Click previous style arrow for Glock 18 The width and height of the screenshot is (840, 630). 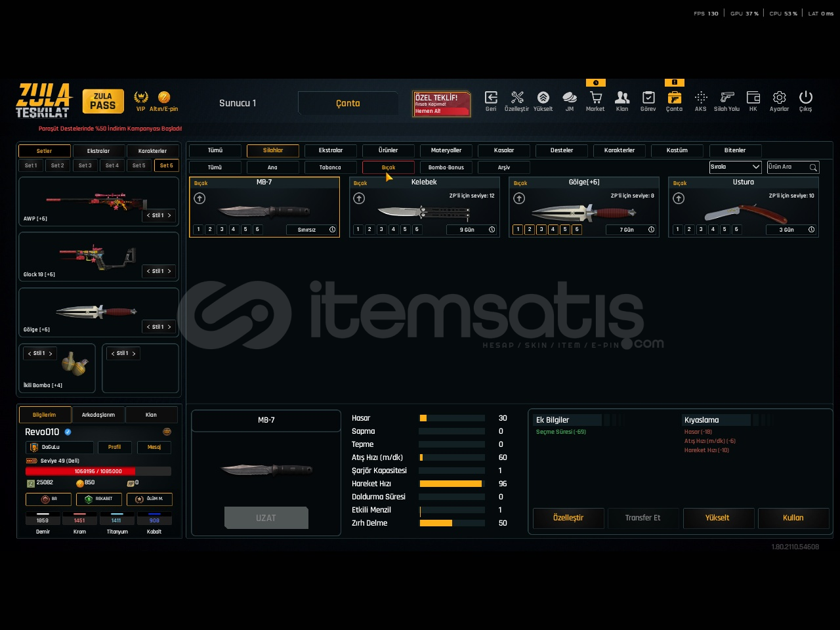click(148, 271)
